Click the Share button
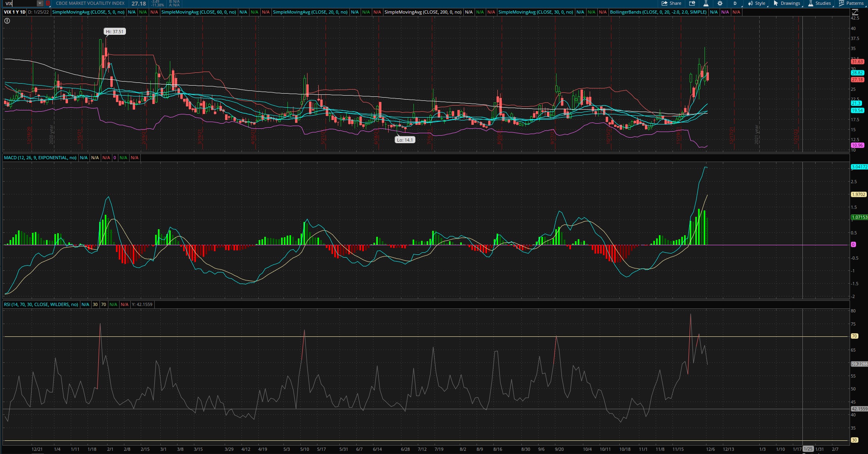Viewport: 868px width, 454px height. coord(672,3)
